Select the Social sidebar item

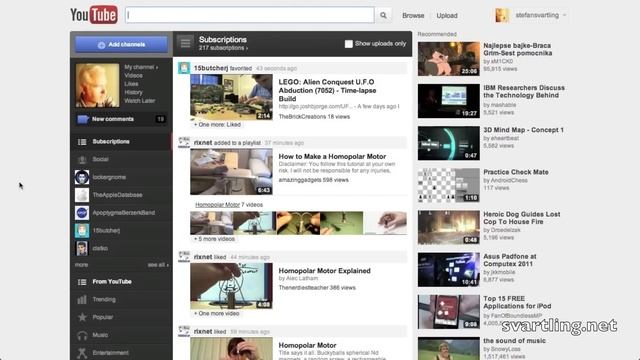(121, 159)
